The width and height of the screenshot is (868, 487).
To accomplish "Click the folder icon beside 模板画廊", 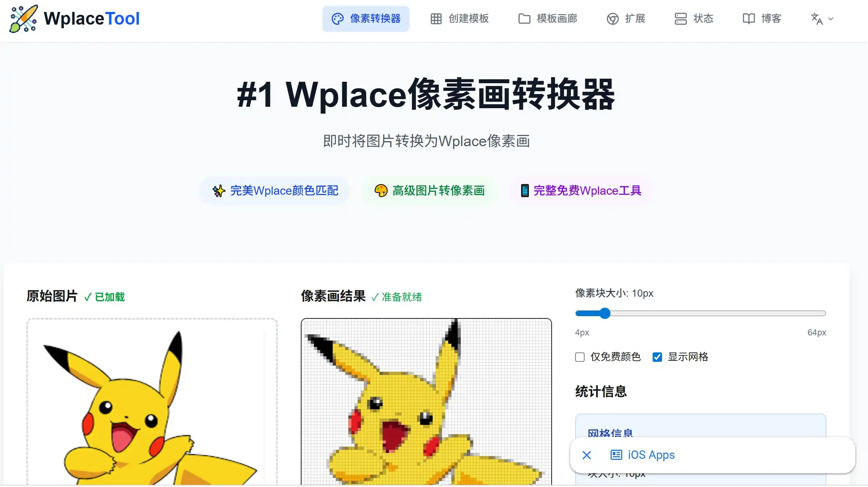I will click(x=524, y=19).
